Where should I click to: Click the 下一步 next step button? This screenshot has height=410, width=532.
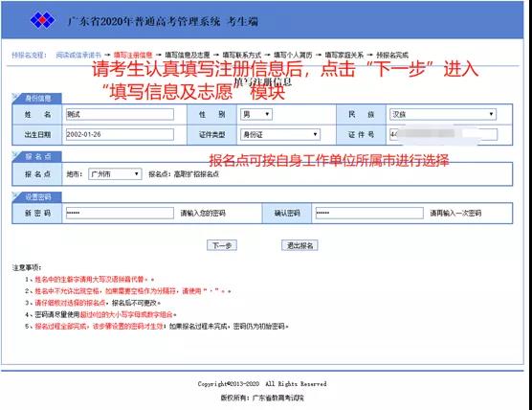(x=222, y=245)
